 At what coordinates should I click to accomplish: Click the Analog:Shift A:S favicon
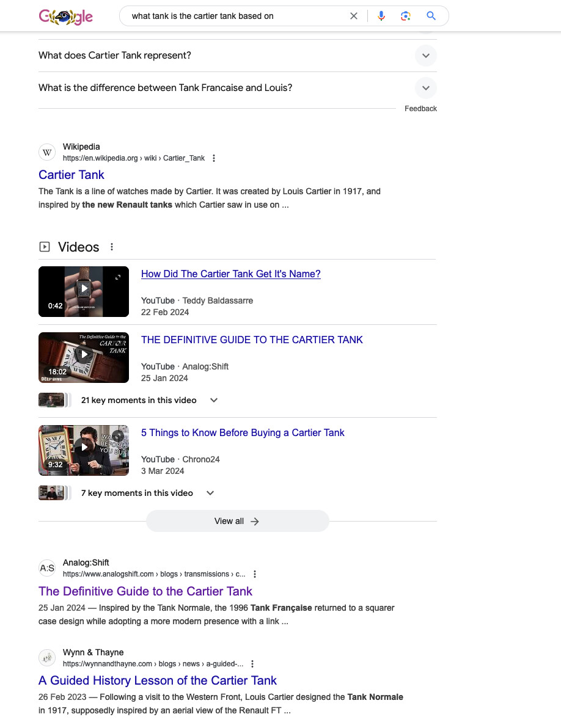tap(47, 568)
